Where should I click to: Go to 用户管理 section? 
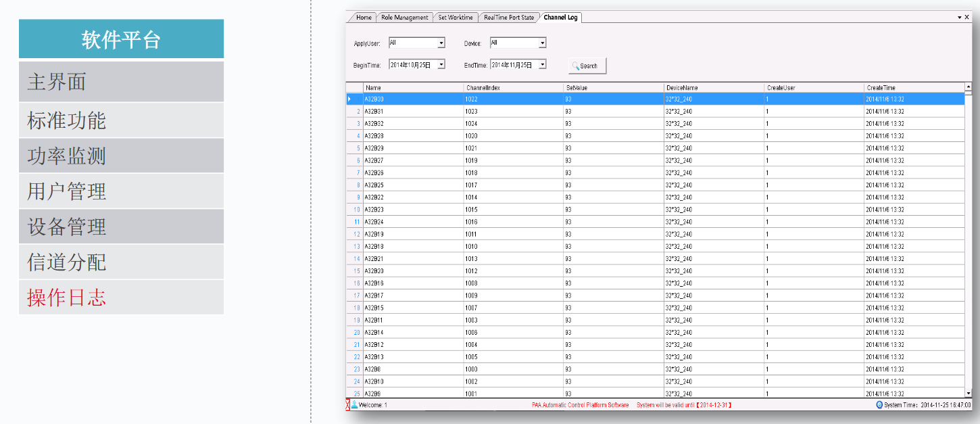pos(121,191)
